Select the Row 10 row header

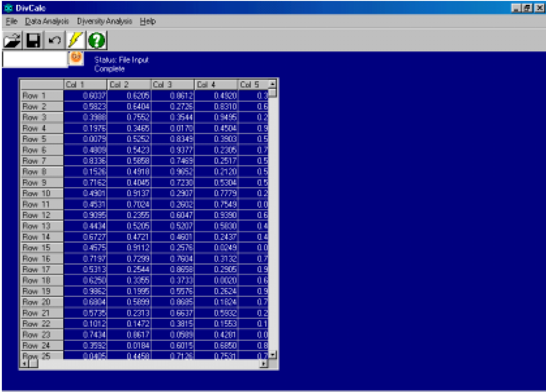tap(42, 193)
